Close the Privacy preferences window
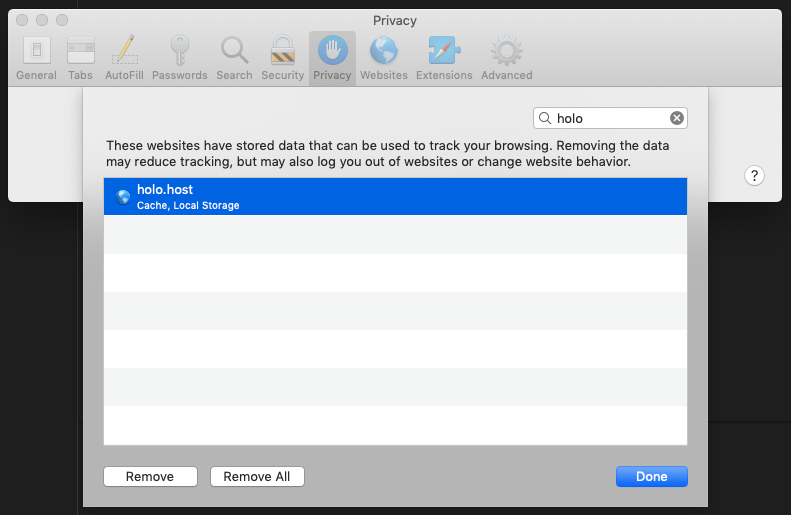The image size is (791, 515). click(x=23, y=20)
